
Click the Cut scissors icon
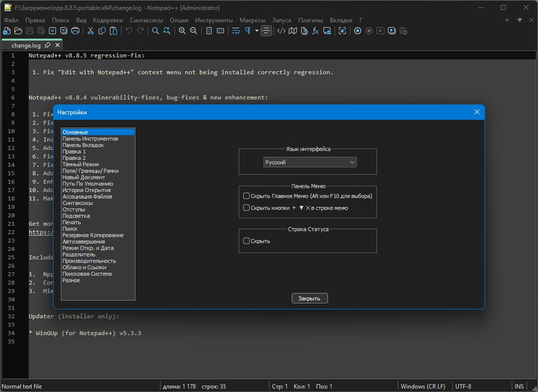[x=91, y=31]
